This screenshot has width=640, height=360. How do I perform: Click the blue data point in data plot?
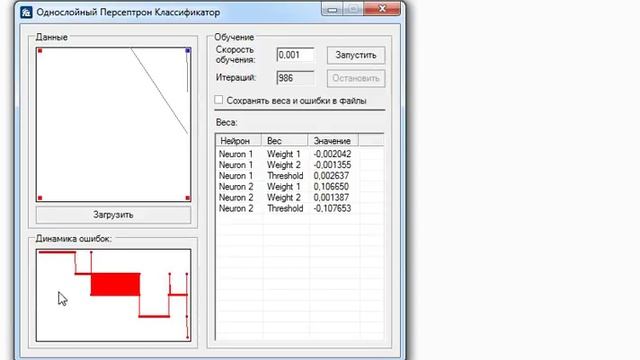[x=188, y=51]
